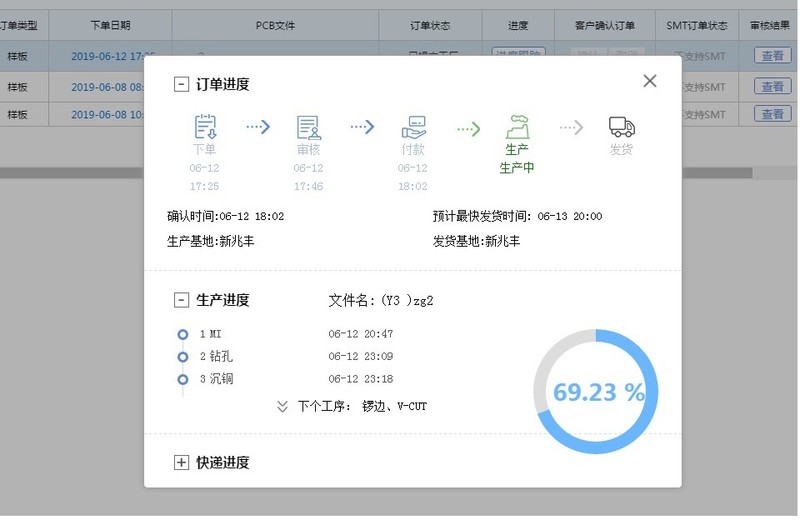Click the 3 沉铜 timeline step marker
The height and width of the screenshot is (520, 800).
coord(182,379)
